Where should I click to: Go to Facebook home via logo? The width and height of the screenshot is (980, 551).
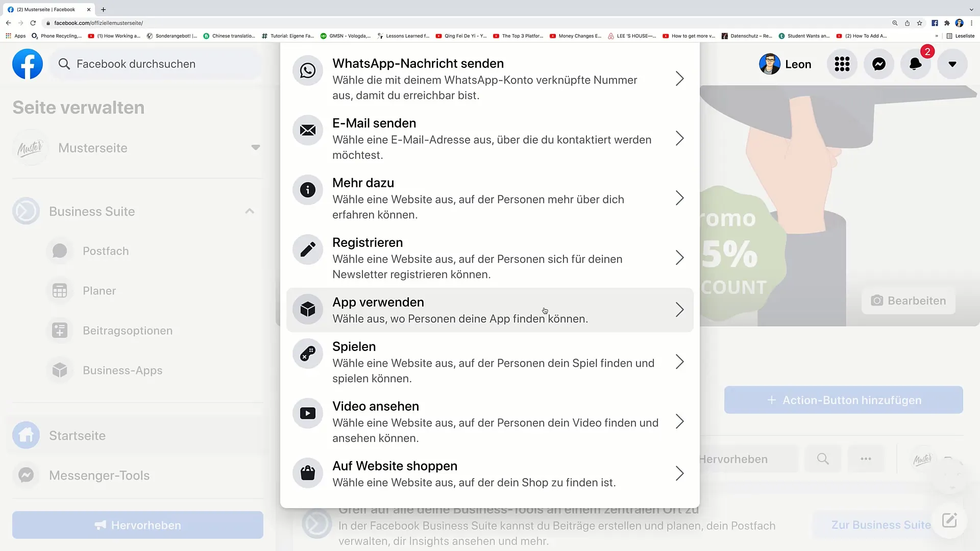click(x=28, y=64)
